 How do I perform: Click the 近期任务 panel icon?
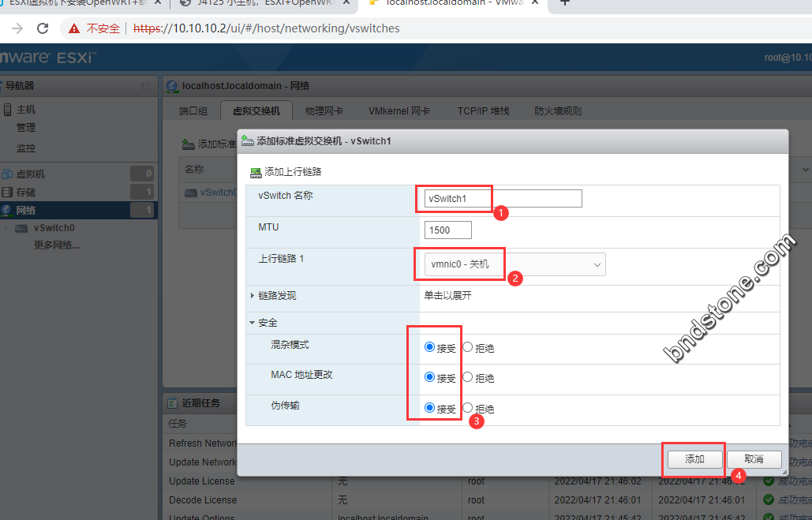tap(172, 402)
